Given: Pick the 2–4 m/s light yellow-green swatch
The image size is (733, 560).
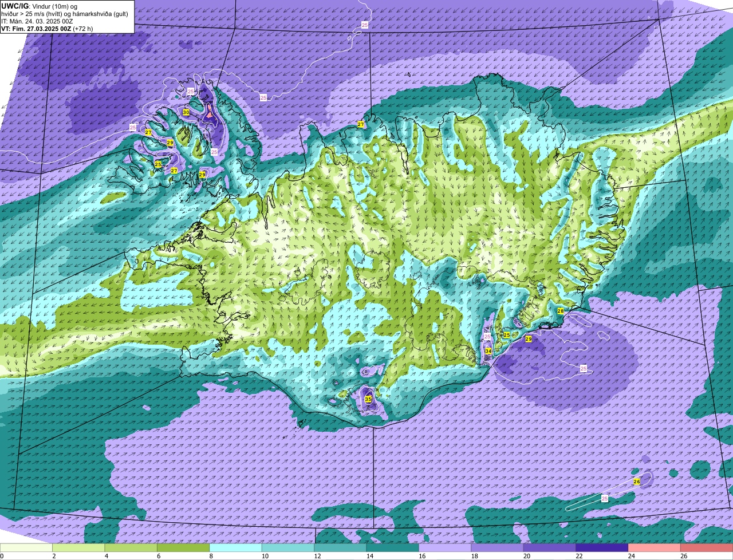Looking at the screenshot, I should pyautogui.click(x=78, y=548).
